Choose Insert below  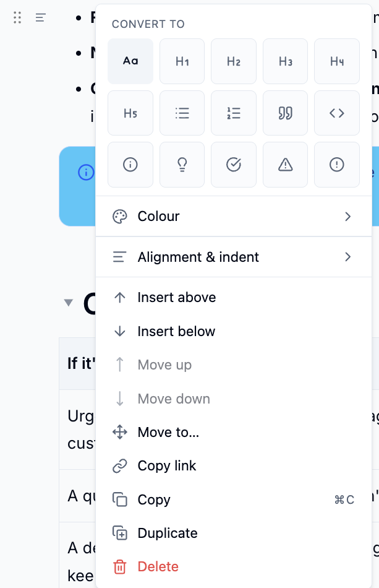[x=234, y=331]
